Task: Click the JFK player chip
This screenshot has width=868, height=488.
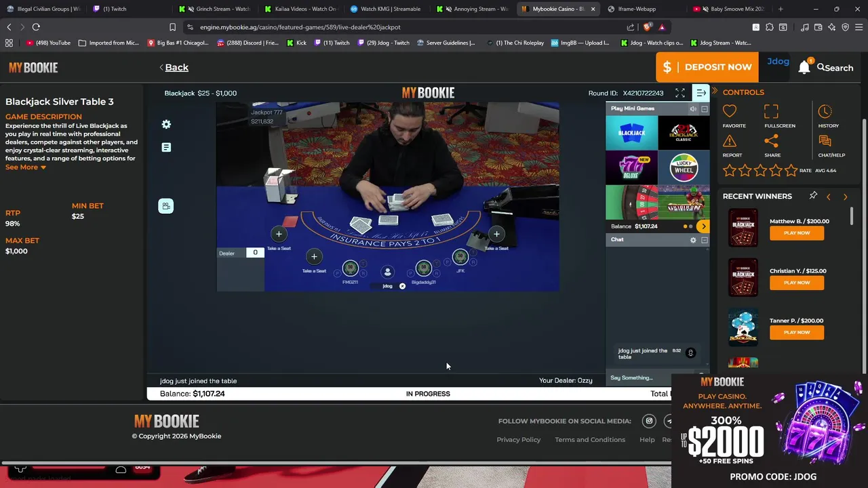Action: [460, 257]
